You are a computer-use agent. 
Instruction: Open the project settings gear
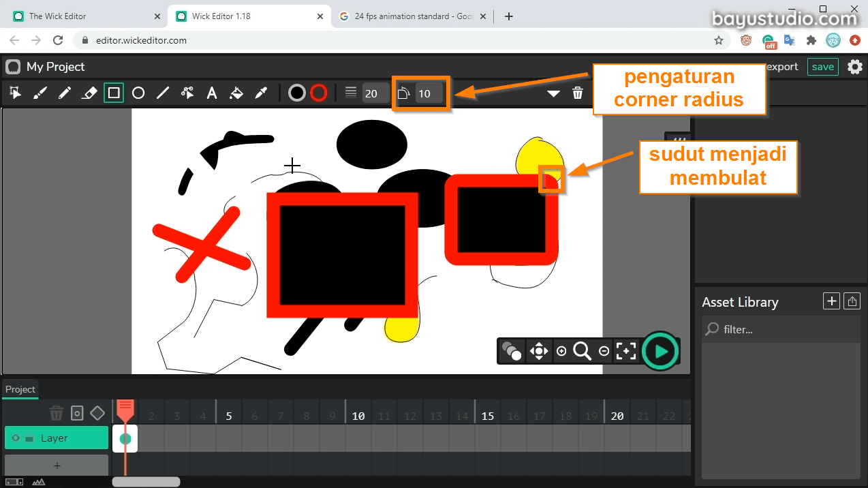(x=854, y=67)
